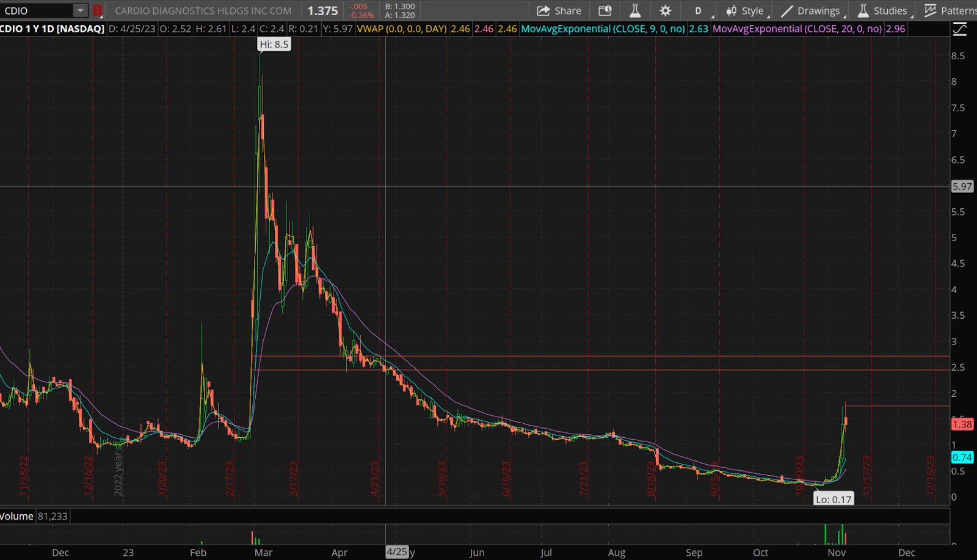Click the Lo: 0.17 price bubble
The width and height of the screenshot is (977, 560).
834,500
